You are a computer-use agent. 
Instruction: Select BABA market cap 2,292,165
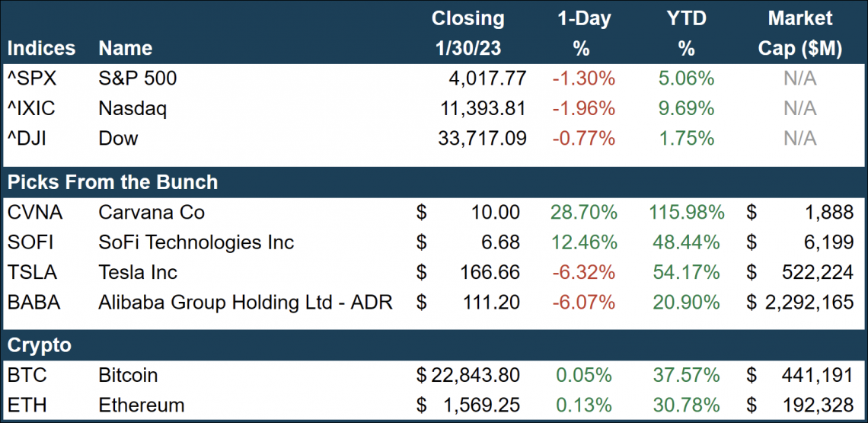tap(809, 303)
